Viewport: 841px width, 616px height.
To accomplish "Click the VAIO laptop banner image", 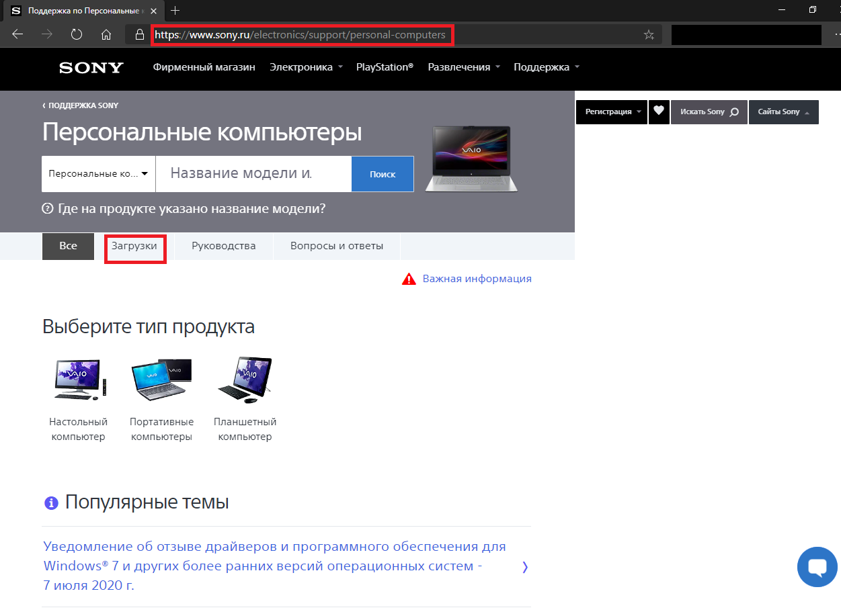I will click(471, 159).
